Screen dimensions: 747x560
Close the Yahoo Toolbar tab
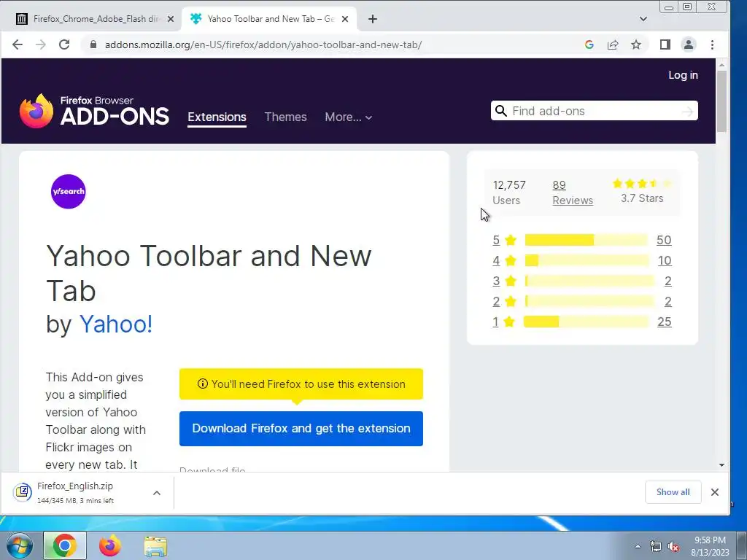point(345,19)
